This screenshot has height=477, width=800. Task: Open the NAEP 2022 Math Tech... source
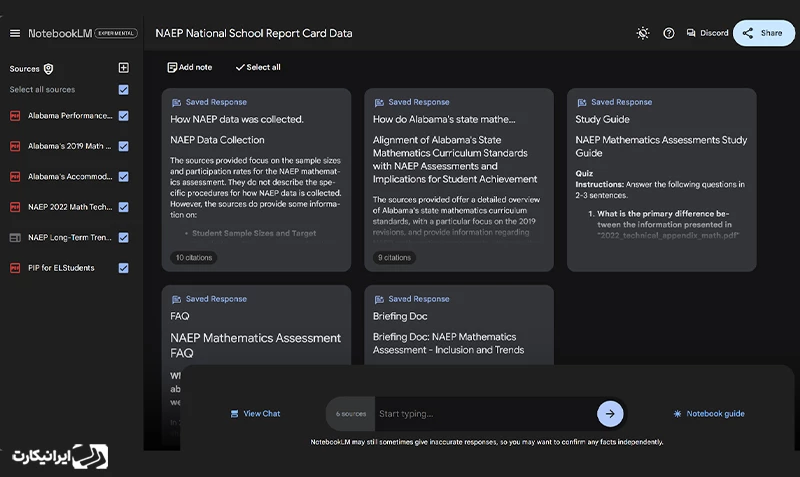pos(70,207)
